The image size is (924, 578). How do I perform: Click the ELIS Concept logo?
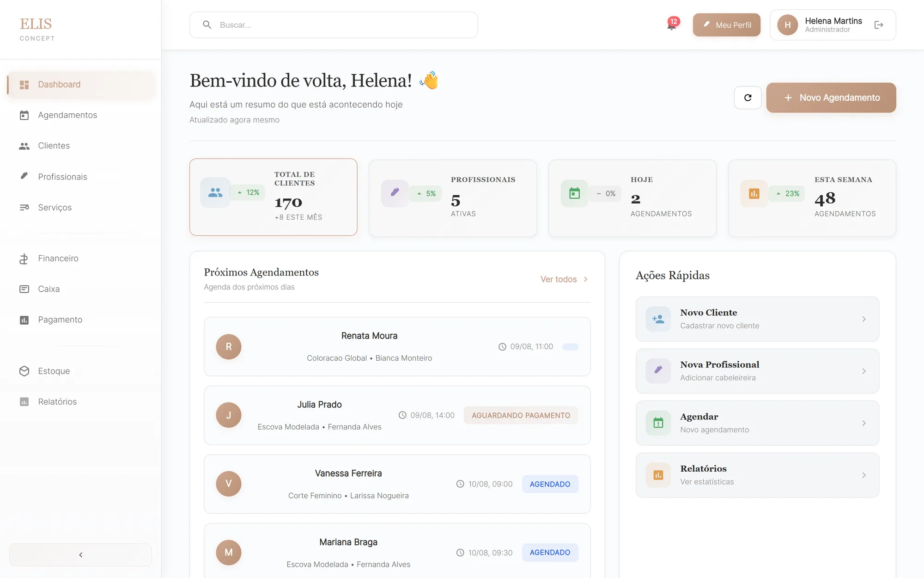[x=37, y=29]
